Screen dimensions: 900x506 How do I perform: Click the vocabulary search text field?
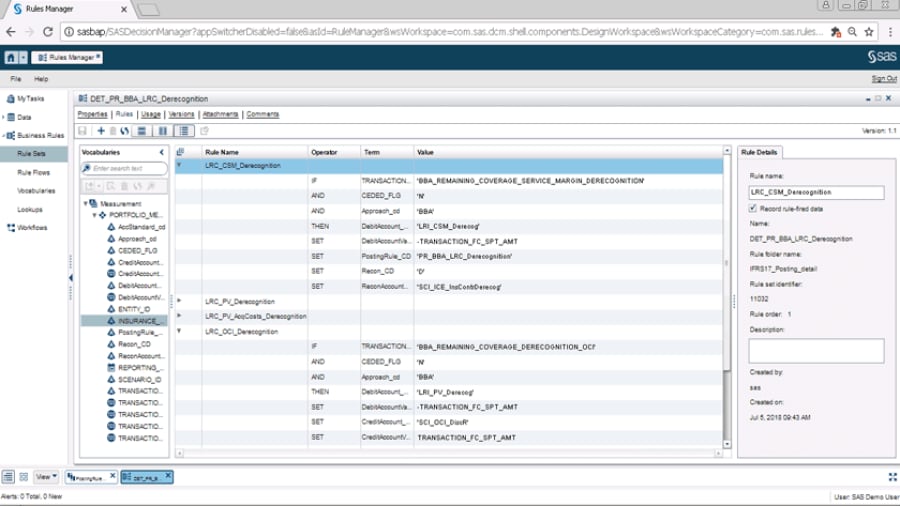coord(124,168)
